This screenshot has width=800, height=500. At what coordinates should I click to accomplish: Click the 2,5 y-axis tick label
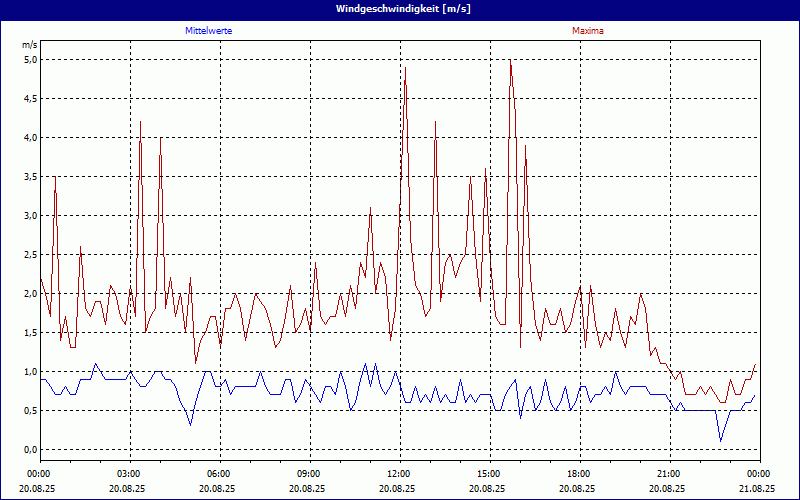point(30,254)
